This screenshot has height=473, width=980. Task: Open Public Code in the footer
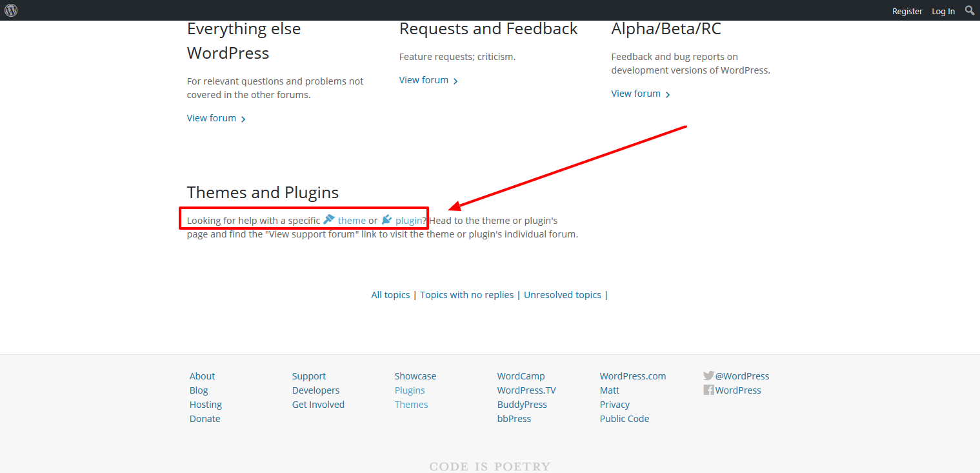[625, 419]
